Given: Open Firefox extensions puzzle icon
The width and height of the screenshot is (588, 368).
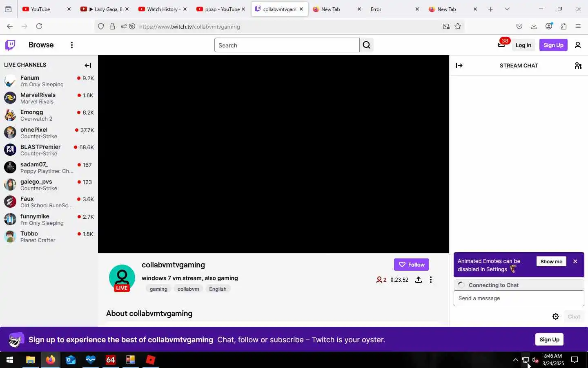Looking at the screenshot, I should [563, 26].
